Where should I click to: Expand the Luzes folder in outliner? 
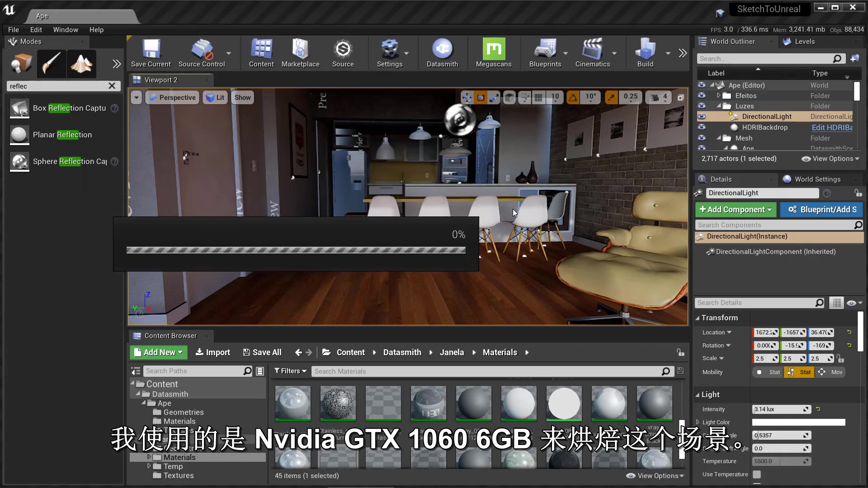[721, 106]
